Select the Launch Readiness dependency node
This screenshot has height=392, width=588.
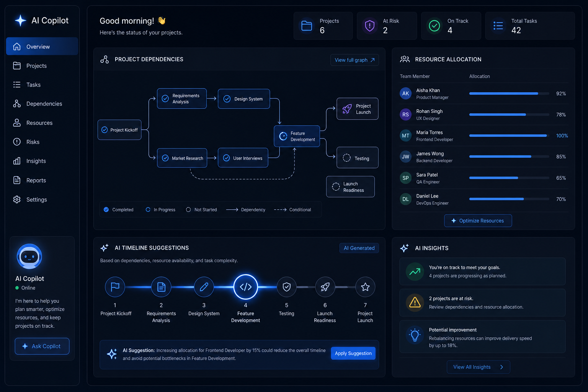click(350, 187)
